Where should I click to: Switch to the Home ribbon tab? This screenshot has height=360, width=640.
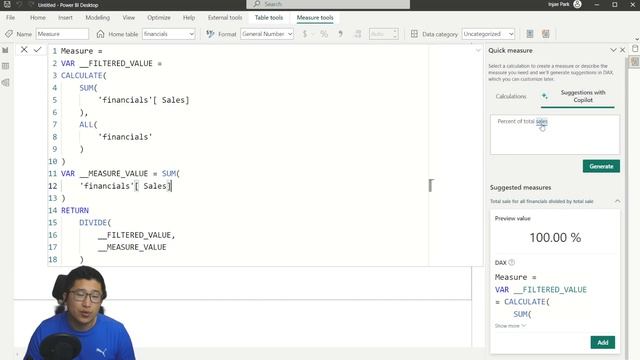[38, 18]
